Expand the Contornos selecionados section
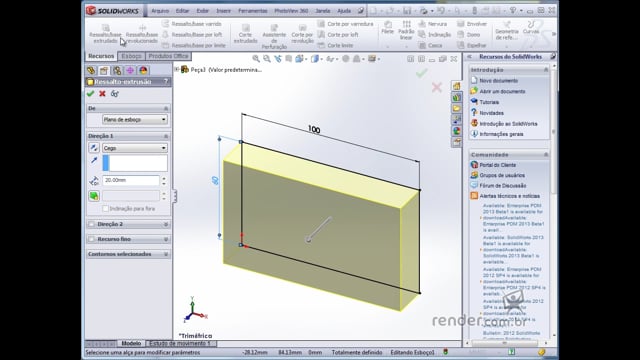The width and height of the screenshot is (640, 360). [x=166, y=254]
